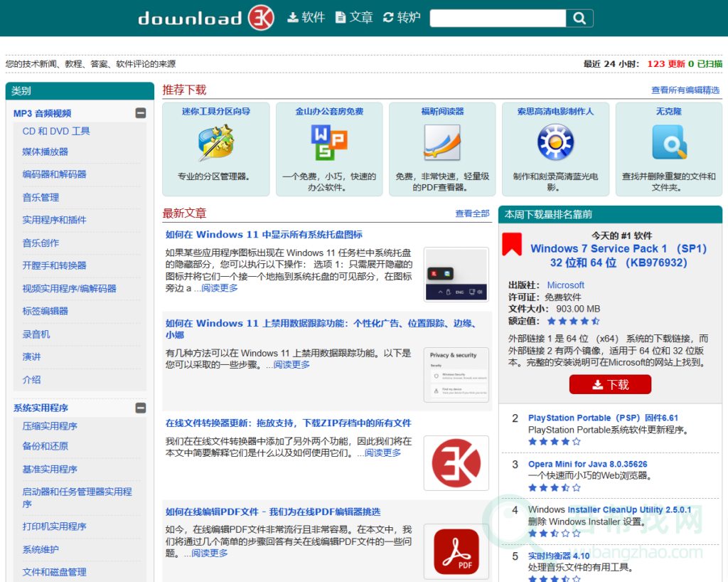Click 查看全部 link beside 最新文章
This screenshot has height=582, width=728.
point(472,213)
